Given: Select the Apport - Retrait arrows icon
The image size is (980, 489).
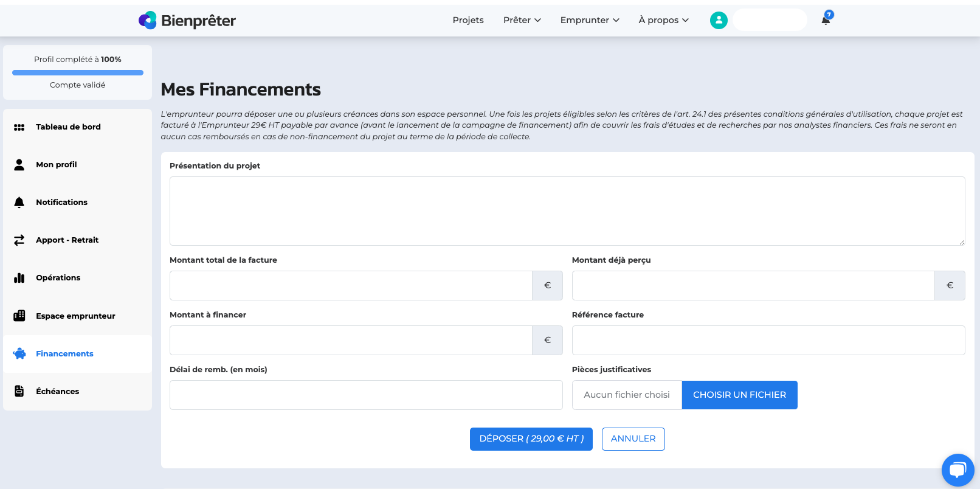Looking at the screenshot, I should pos(19,240).
